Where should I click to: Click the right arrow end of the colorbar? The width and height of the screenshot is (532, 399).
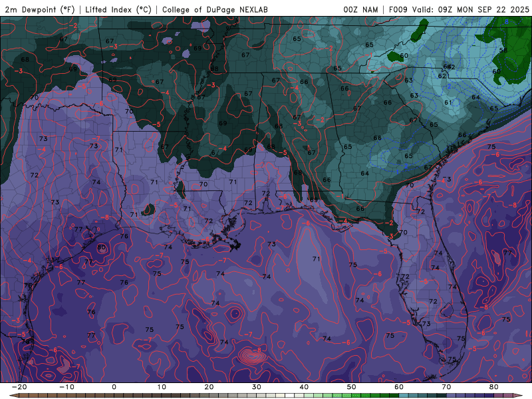coord(517,396)
